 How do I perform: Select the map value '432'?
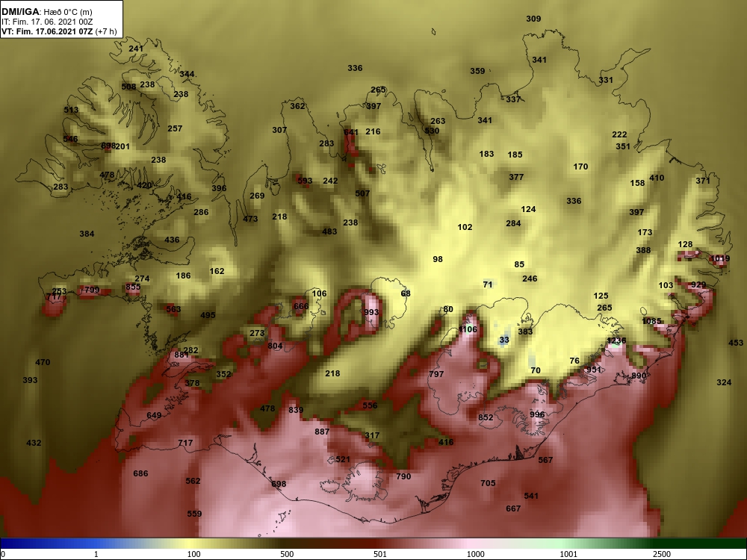coord(34,443)
